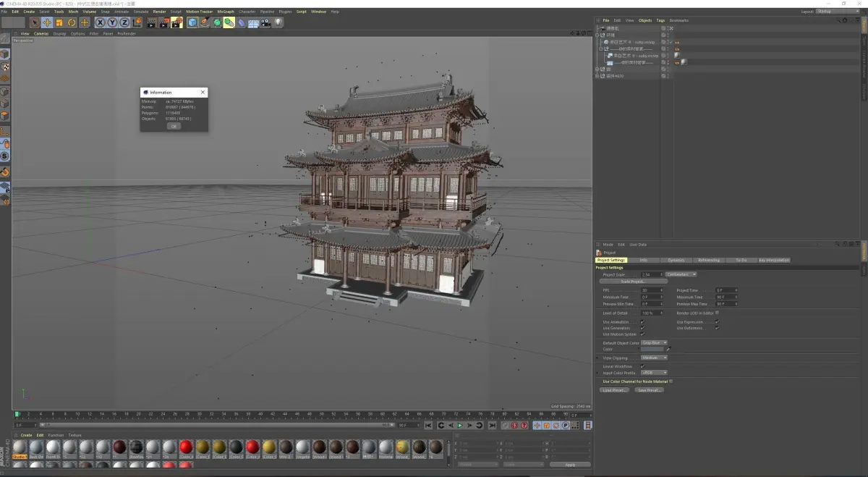Image resolution: width=868 pixels, height=477 pixels.
Task: Add a Cube primitive object
Action: tap(192, 22)
